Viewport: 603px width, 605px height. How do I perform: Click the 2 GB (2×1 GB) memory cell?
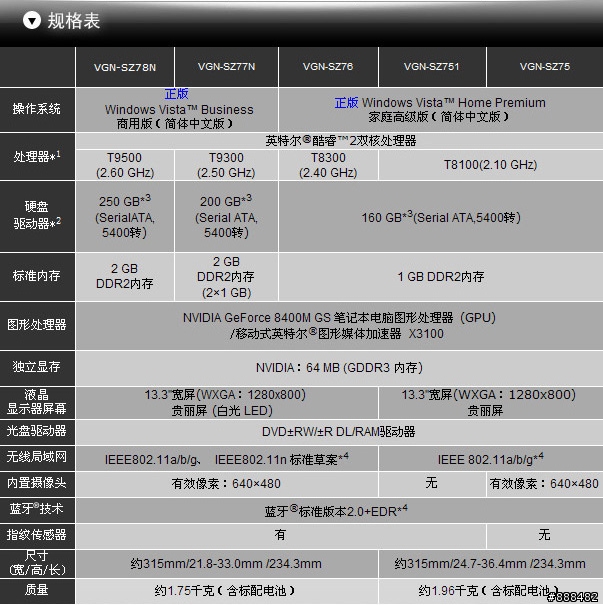[226, 277]
